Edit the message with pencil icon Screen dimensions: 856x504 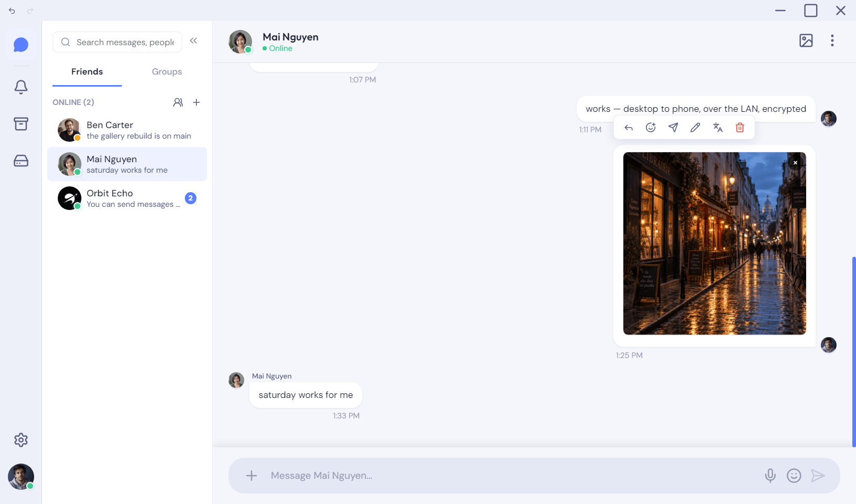(x=695, y=128)
